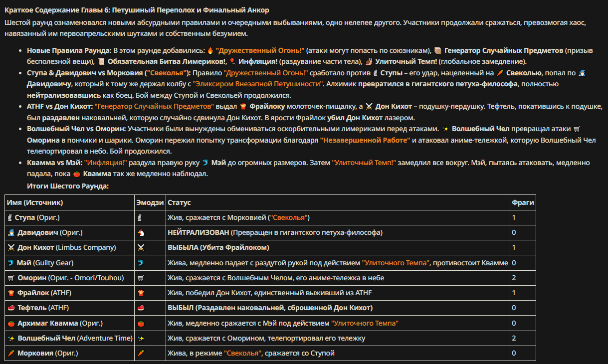Click the status "ВЫБЫЛ (Раздавлен наковальней, сброшенной Дон Кихот)"
Viewport: 608px width, 364px height.
pyautogui.click(x=270, y=308)
